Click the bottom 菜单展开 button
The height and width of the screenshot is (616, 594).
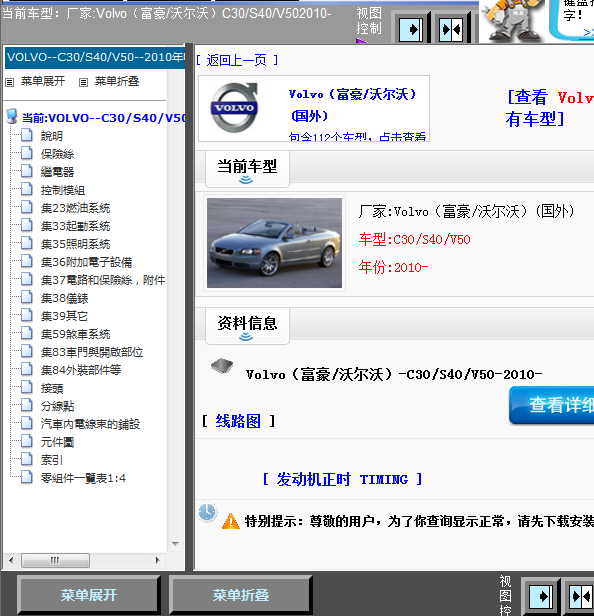coord(89,595)
